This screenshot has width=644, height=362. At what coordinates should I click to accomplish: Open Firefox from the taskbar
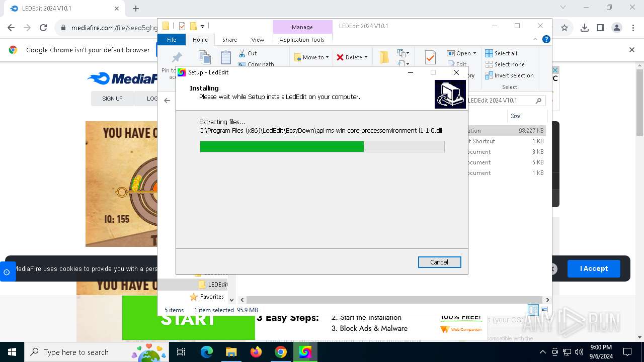click(256, 352)
